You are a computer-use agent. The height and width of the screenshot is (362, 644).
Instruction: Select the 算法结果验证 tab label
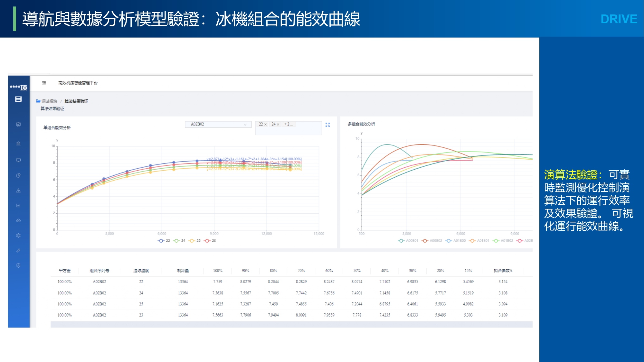point(52,109)
